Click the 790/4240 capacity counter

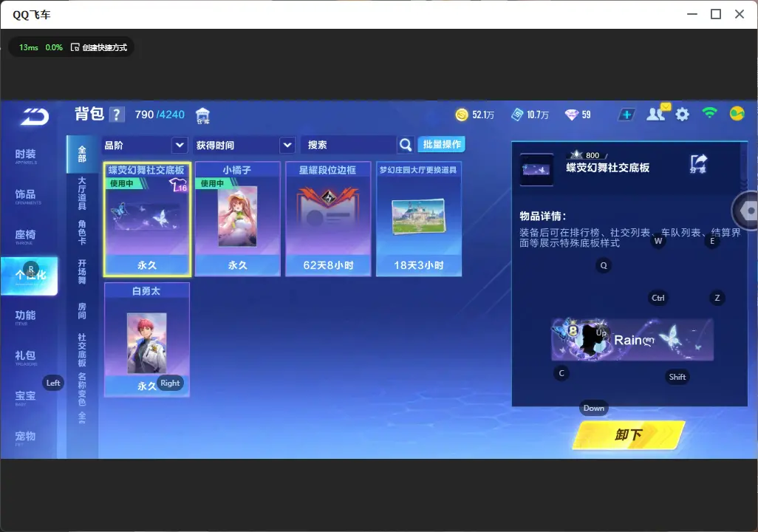(160, 115)
